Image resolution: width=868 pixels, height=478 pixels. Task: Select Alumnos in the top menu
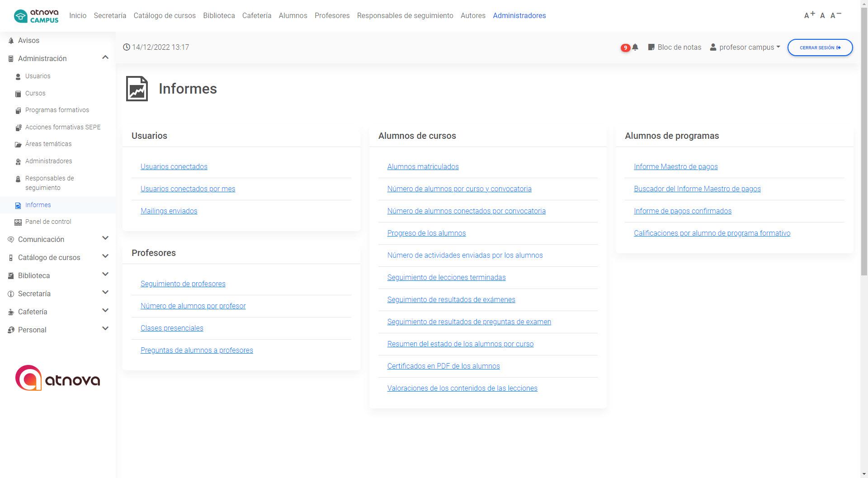tap(292, 16)
